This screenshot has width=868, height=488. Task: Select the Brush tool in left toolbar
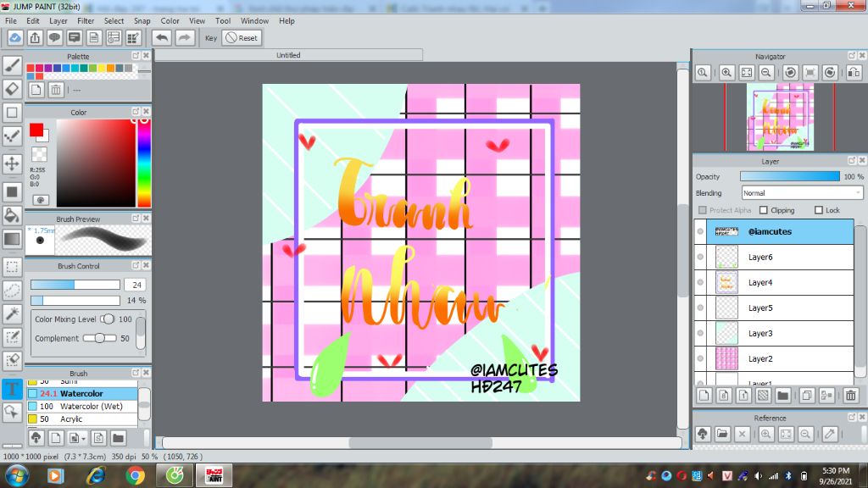tap(12, 65)
